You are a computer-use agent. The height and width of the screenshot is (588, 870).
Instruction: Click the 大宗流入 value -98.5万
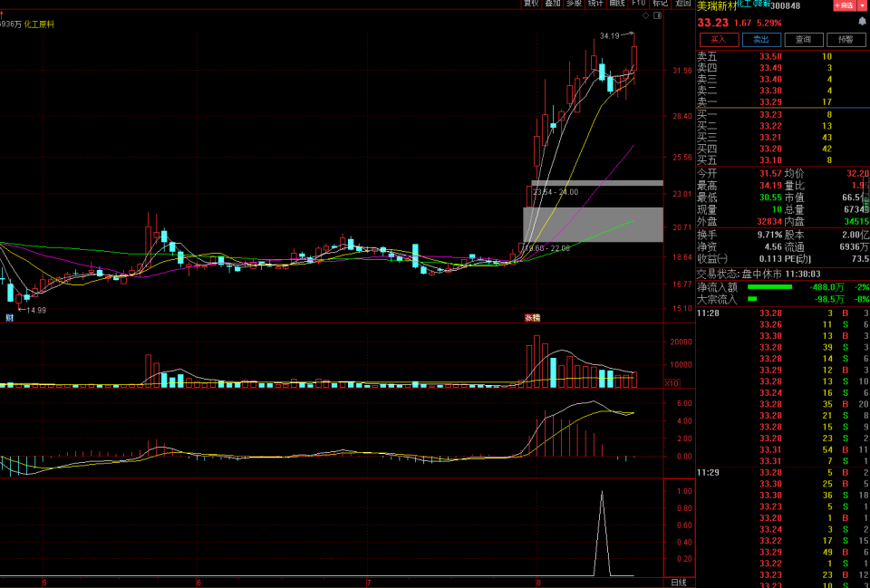click(829, 300)
